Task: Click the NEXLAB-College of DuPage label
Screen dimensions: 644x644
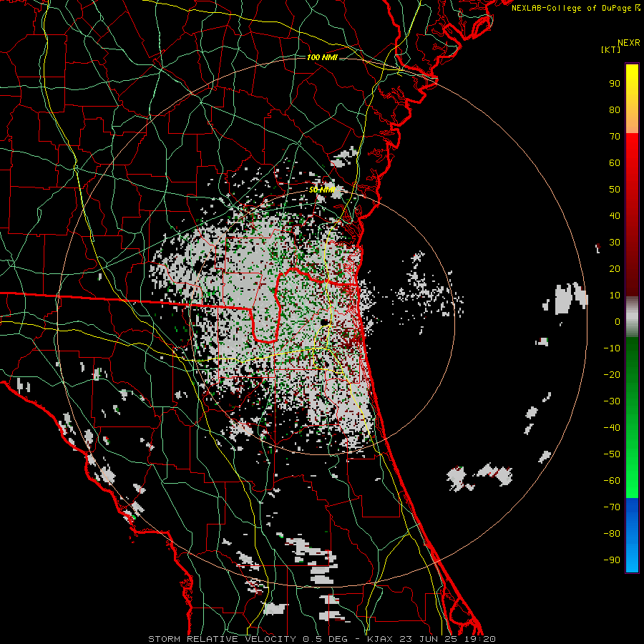Action: pyautogui.click(x=575, y=8)
